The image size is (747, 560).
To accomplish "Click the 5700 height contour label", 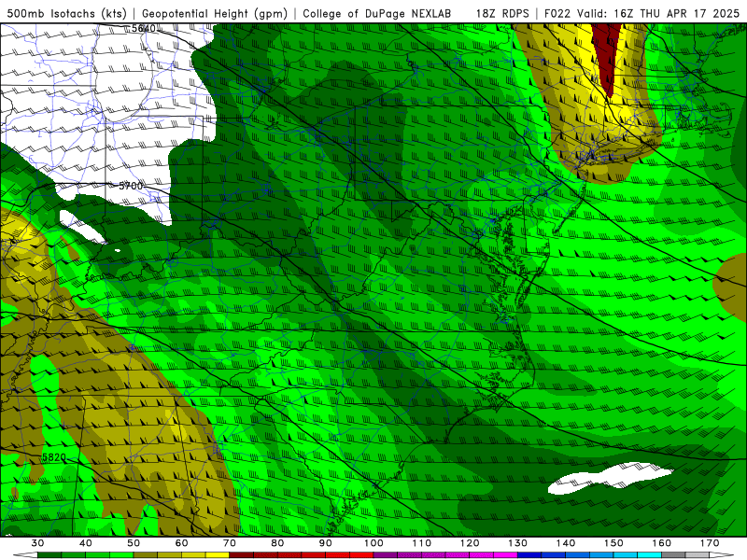I will (x=131, y=186).
